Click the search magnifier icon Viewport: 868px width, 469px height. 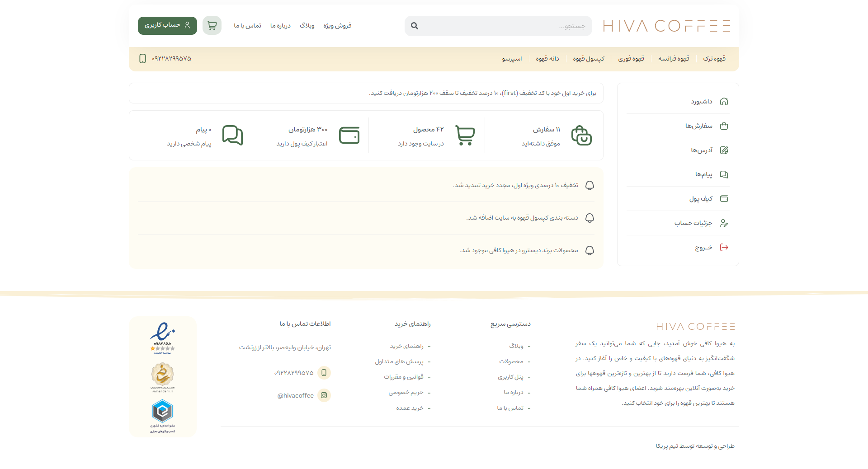(x=415, y=26)
